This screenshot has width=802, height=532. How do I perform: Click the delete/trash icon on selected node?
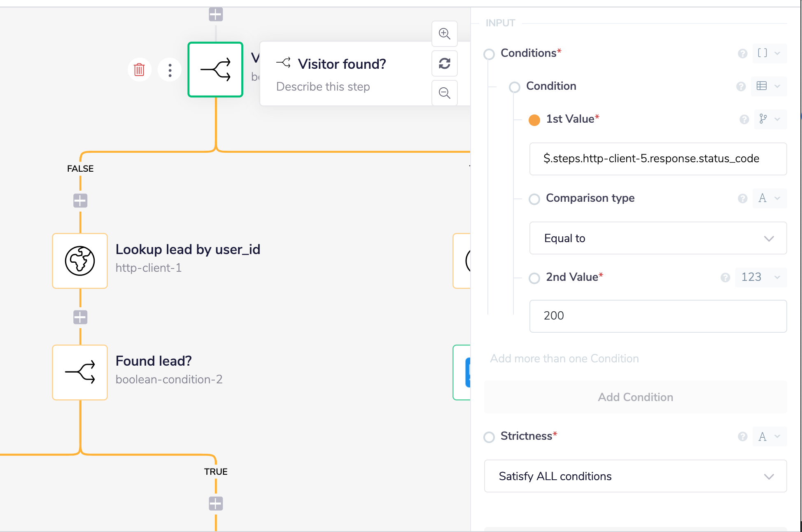click(140, 70)
